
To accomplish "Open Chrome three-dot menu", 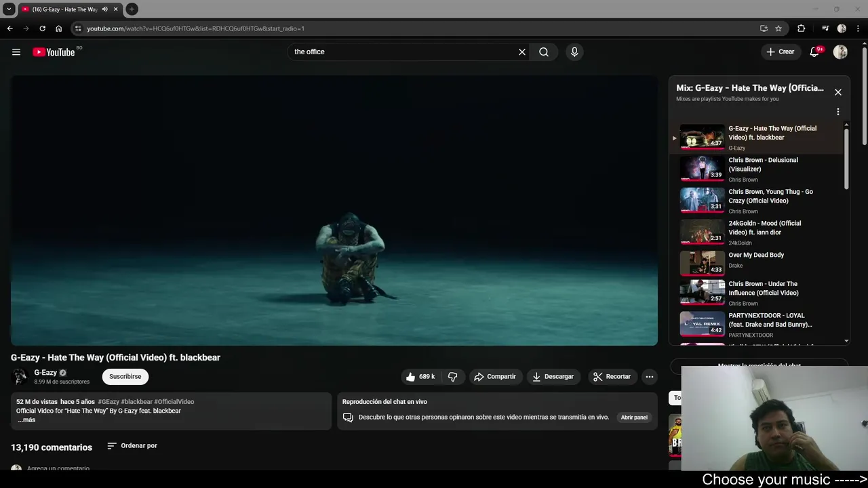I will (859, 28).
